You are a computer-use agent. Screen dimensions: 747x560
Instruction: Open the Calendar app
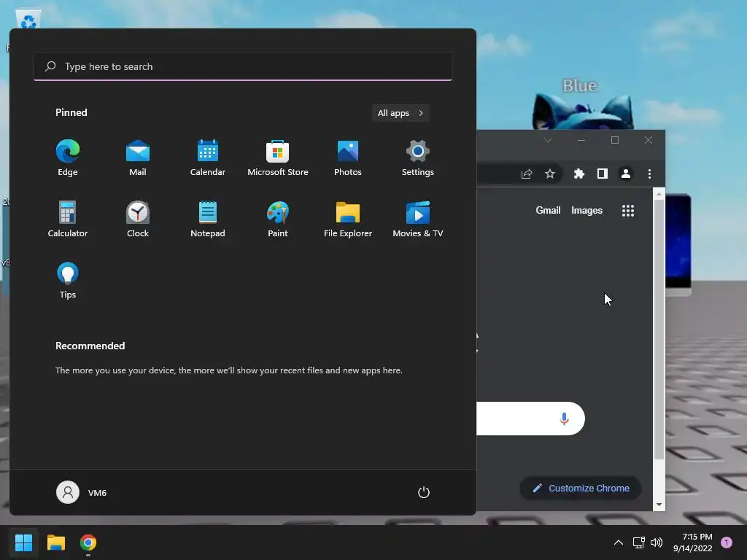coord(208,158)
